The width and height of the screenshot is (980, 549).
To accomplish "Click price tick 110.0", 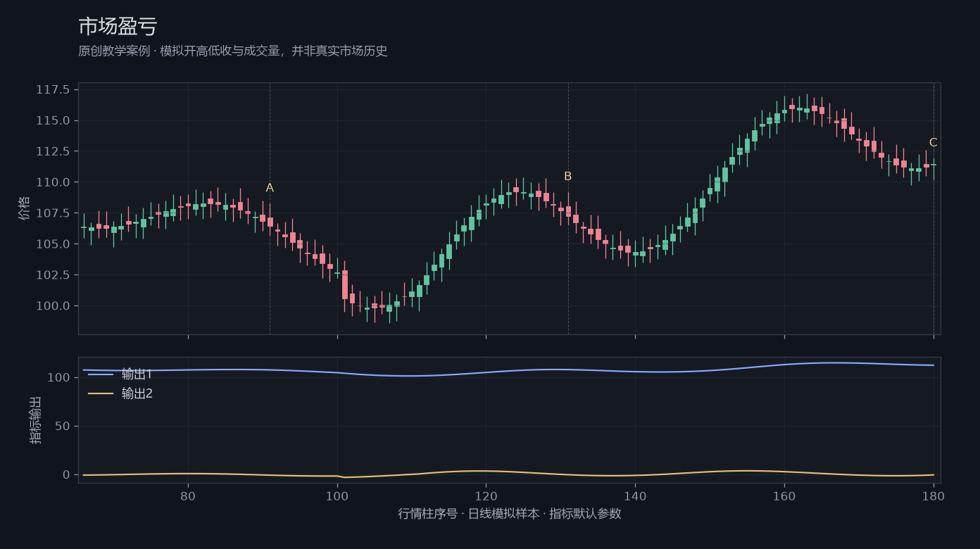I will coord(53,182).
